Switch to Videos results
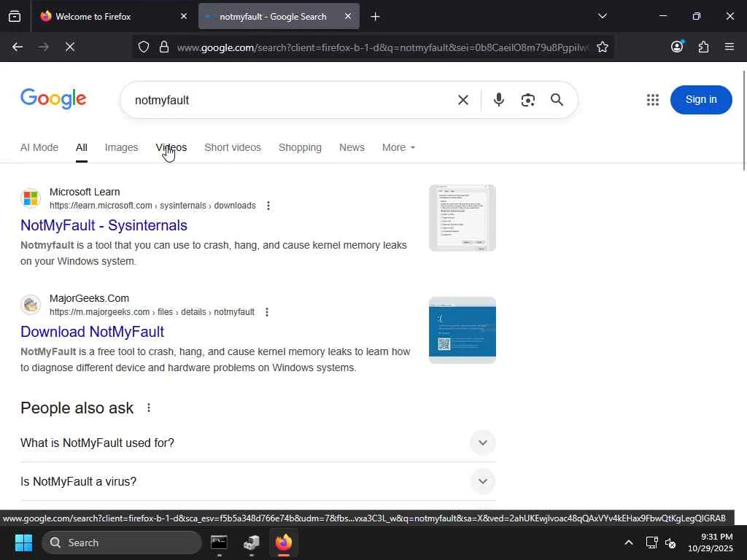Image resolution: width=747 pixels, height=560 pixels. (x=171, y=147)
